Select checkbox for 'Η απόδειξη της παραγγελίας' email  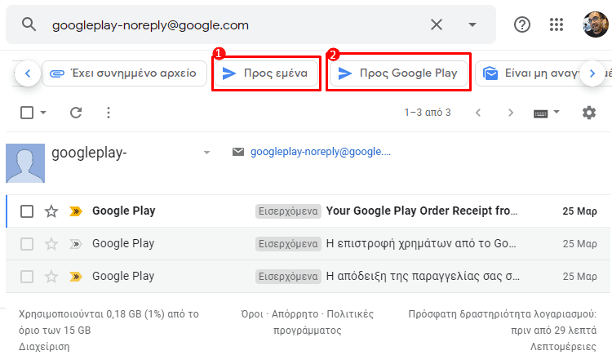[27, 277]
